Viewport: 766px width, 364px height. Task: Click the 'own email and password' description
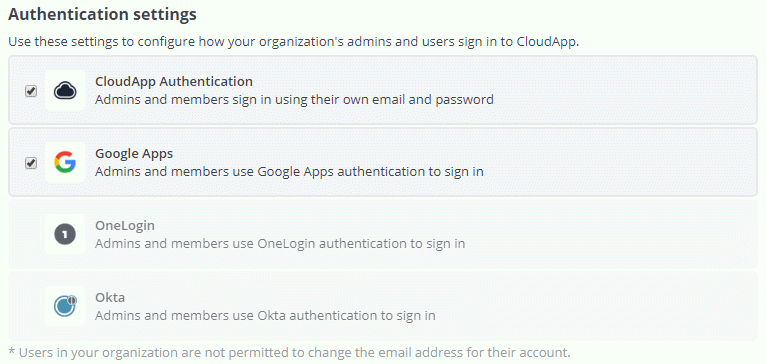coord(294,100)
